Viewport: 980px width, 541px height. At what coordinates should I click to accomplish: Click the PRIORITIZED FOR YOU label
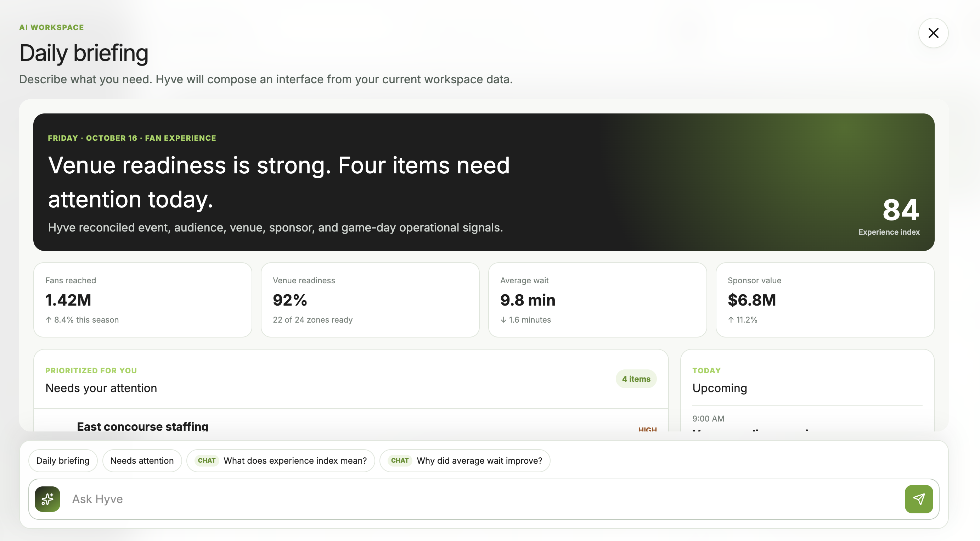91,370
